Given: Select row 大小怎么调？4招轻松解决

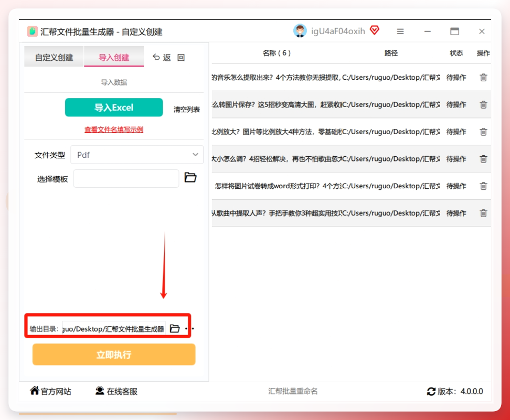Looking at the screenshot, I should point(351,159).
